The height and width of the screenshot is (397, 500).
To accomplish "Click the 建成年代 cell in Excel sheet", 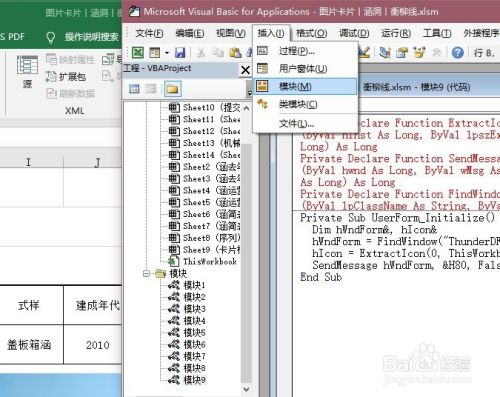I will [x=93, y=305].
